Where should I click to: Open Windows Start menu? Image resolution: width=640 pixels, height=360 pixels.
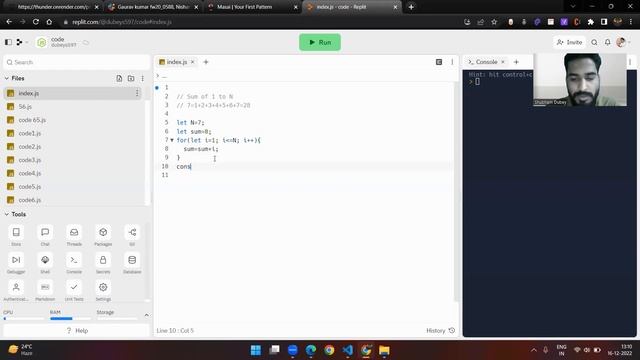tap(256, 350)
